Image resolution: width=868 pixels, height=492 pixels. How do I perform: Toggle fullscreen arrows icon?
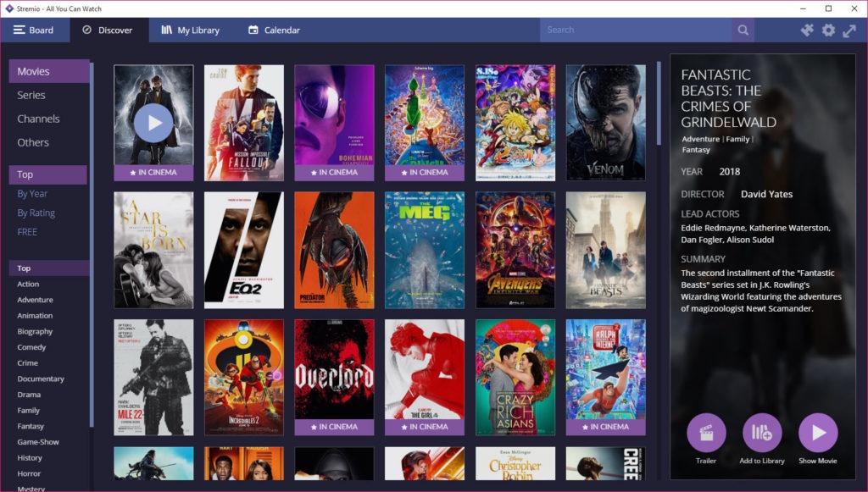(x=849, y=30)
